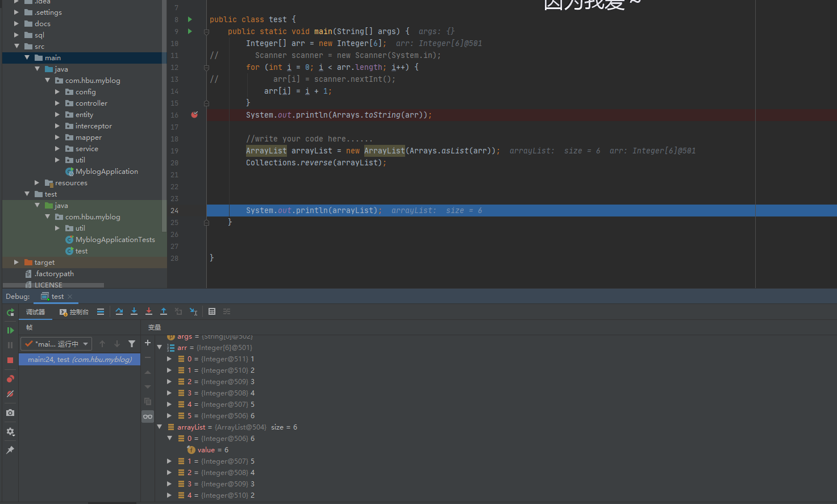
Task: Pin the debug tab
Action: point(10,450)
